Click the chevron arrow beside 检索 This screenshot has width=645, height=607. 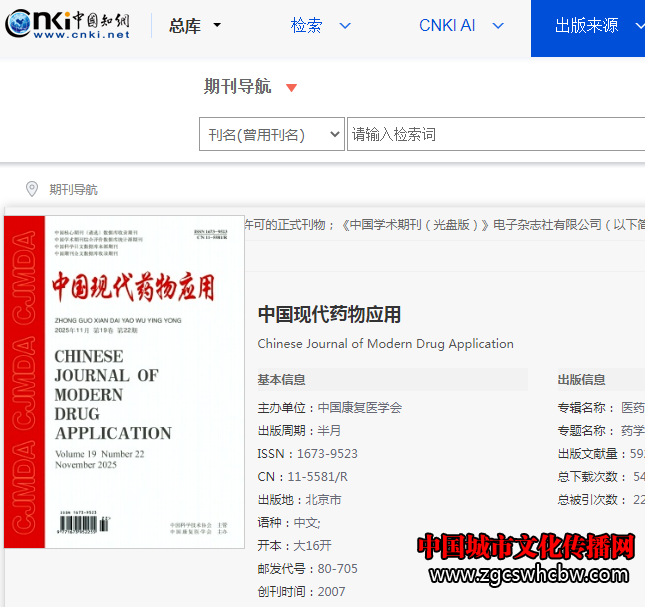click(345, 26)
